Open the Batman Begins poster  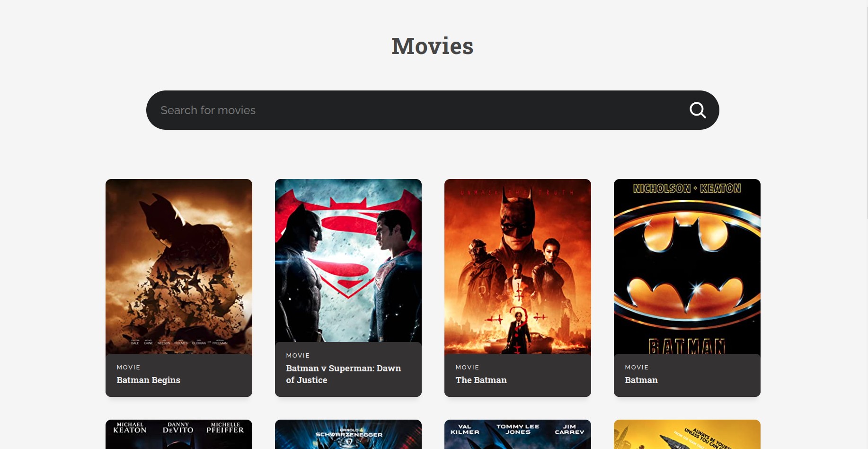(179, 266)
